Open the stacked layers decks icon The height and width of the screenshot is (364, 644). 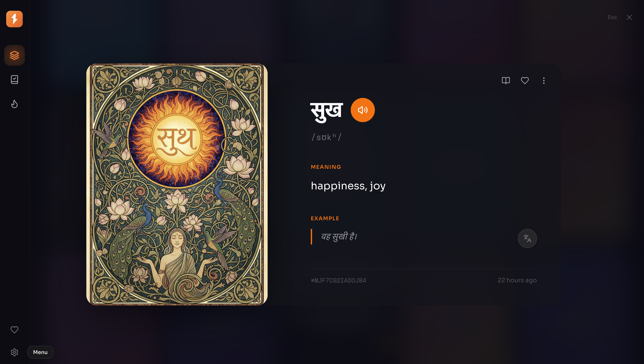point(14,55)
